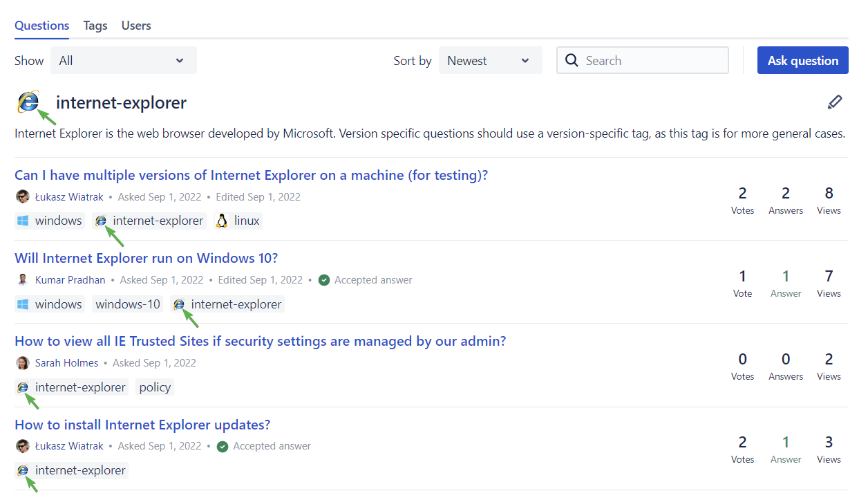Click the Windows logo in the Windows 10 question

(23, 304)
